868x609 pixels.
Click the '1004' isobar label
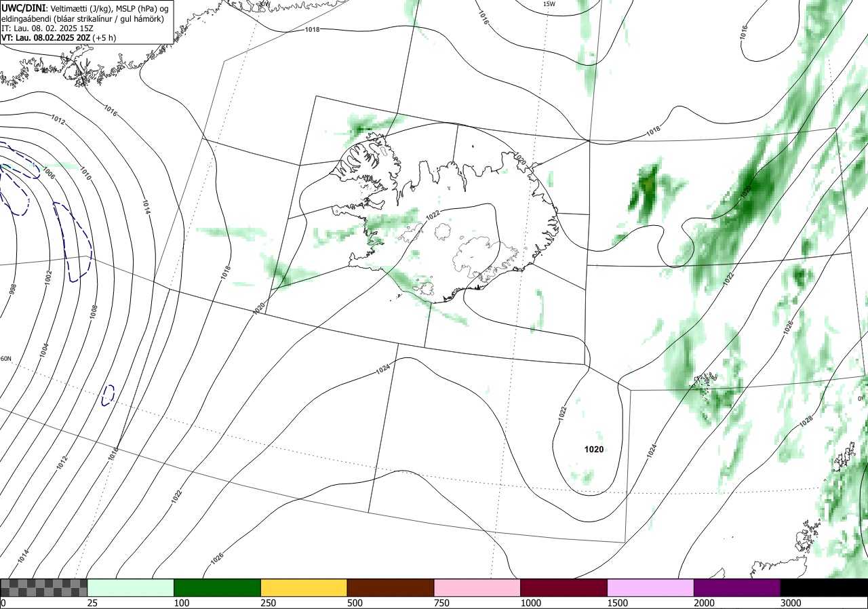(44, 350)
